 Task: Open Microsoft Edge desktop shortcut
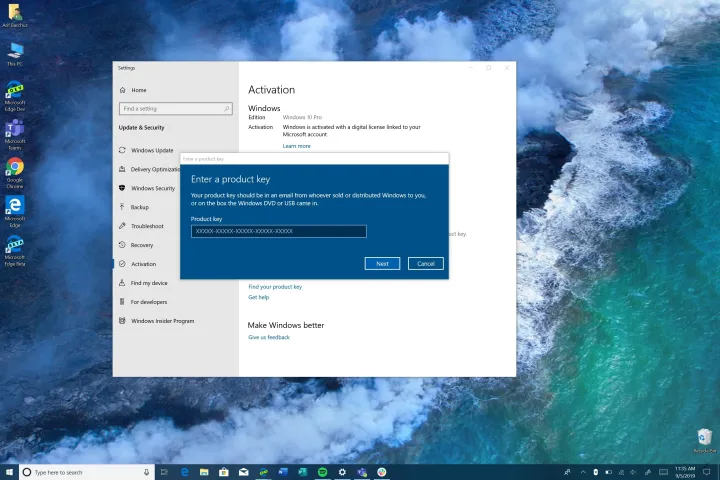15,212
